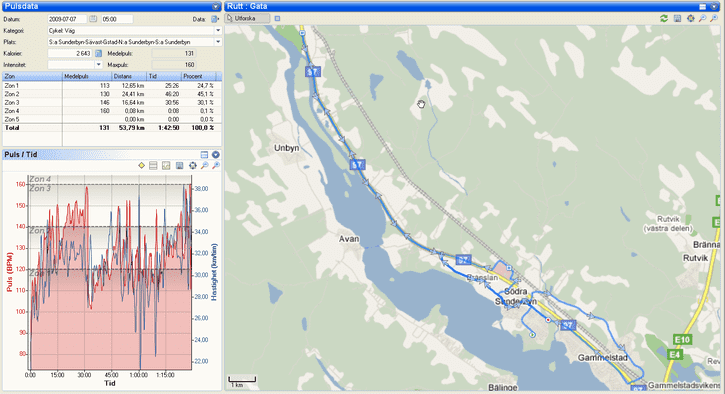This screenshot has height=394, width=725.
Task: Click the yellow diamond icon in chart toolbar
Action: [x=141, y=166]
